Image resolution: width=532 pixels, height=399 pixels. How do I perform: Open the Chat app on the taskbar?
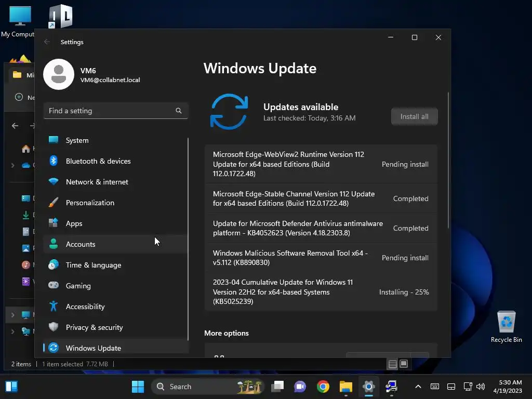300,387
